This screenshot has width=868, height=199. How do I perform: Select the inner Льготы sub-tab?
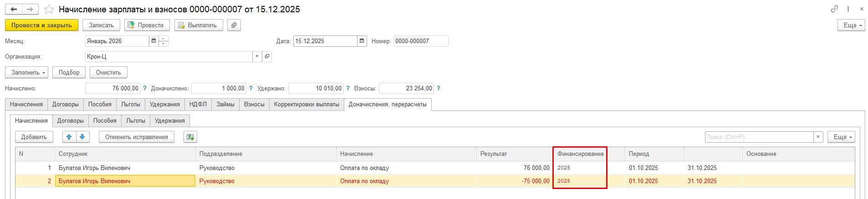click(136, 121)
